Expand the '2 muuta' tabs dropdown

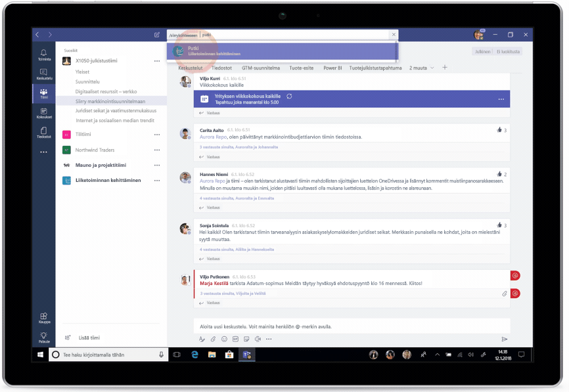(x=421, y=68)
